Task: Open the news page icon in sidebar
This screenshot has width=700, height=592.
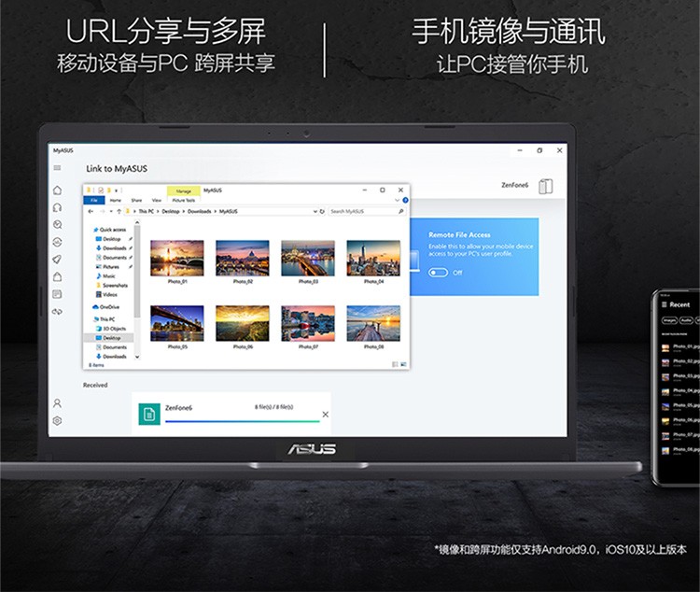Action: tap(57, 294)
